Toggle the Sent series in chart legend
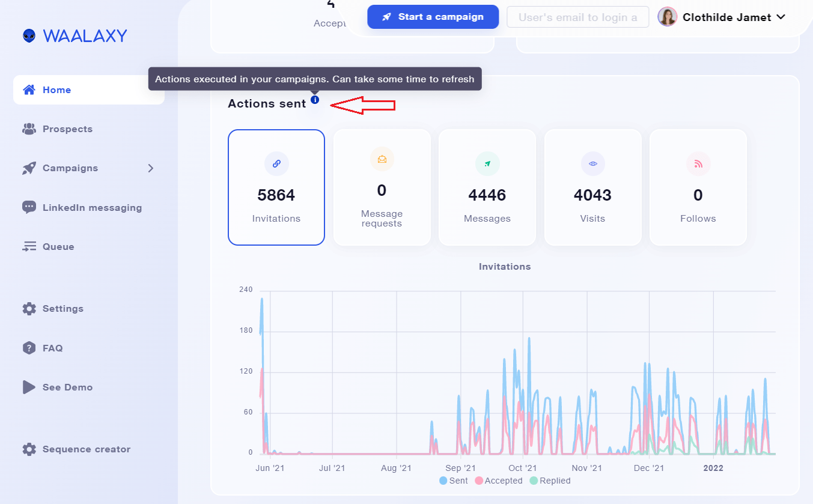Viewport: 813px width, 504px height. 454,481
